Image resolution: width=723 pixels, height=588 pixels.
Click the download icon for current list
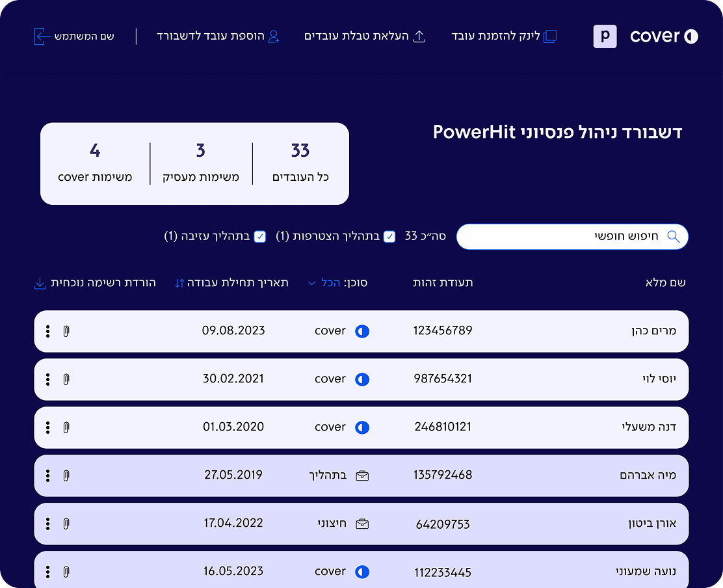40,283
